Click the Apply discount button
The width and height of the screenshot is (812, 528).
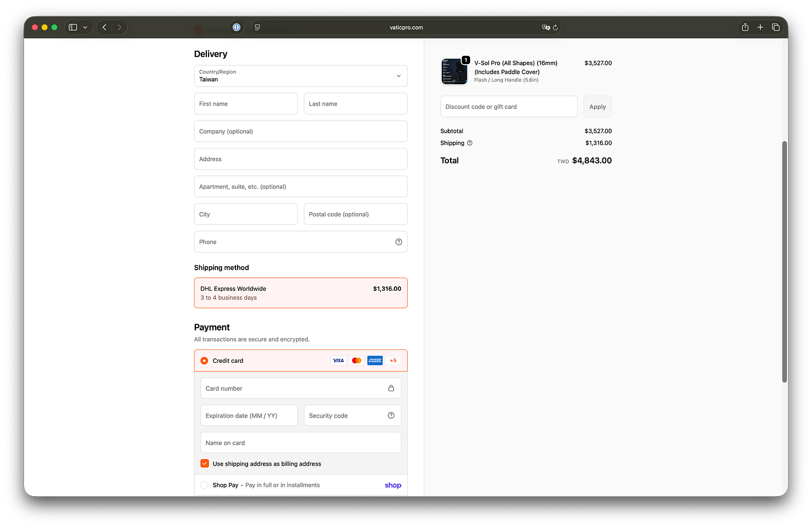[x=597, y=107]
